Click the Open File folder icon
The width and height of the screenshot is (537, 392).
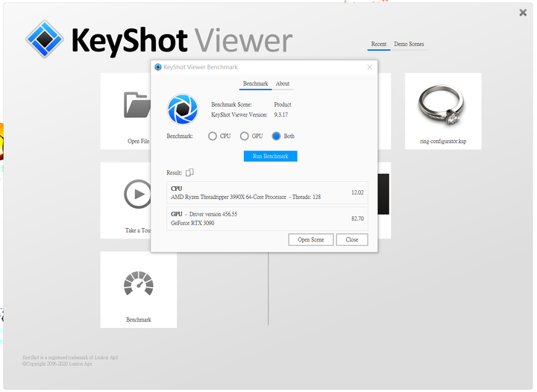[137, 105]
